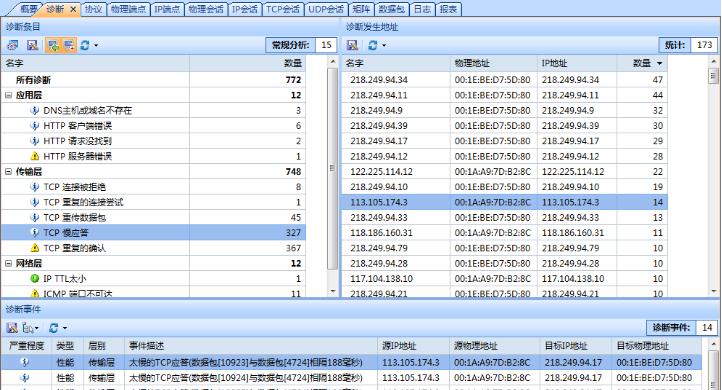Click the IP地址 column header in address list

[577, 63]
